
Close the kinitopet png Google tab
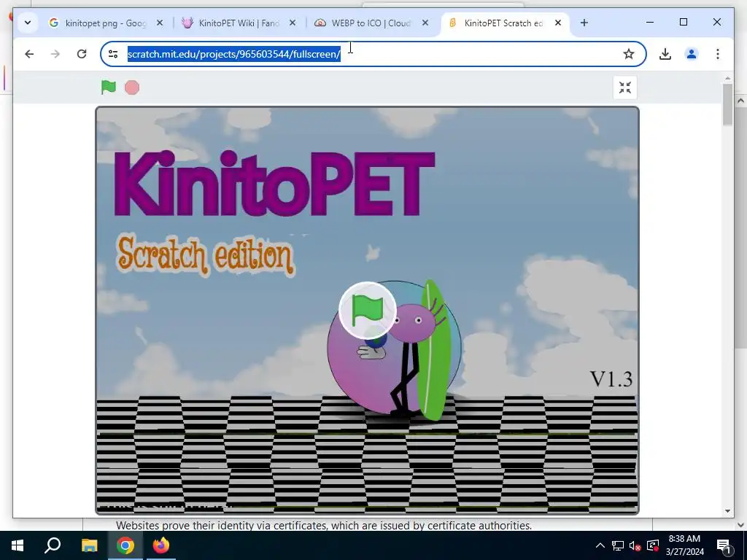[x=160, y=23]
